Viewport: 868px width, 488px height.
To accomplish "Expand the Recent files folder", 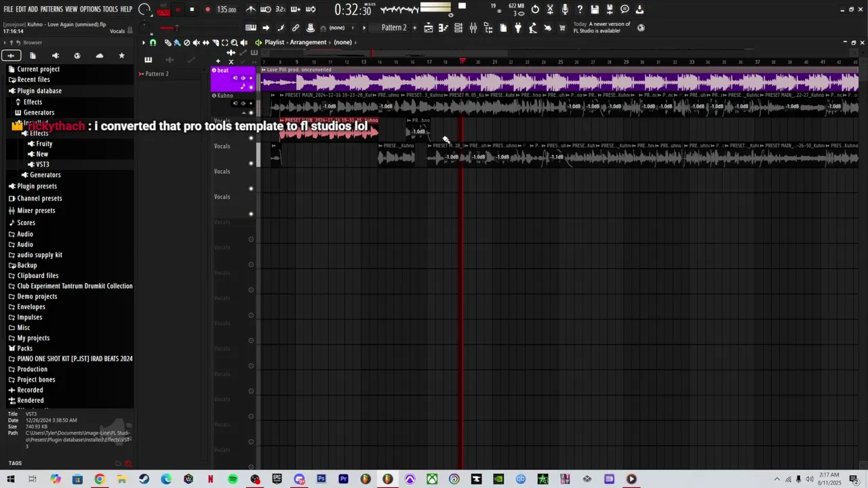I will 33,79.
